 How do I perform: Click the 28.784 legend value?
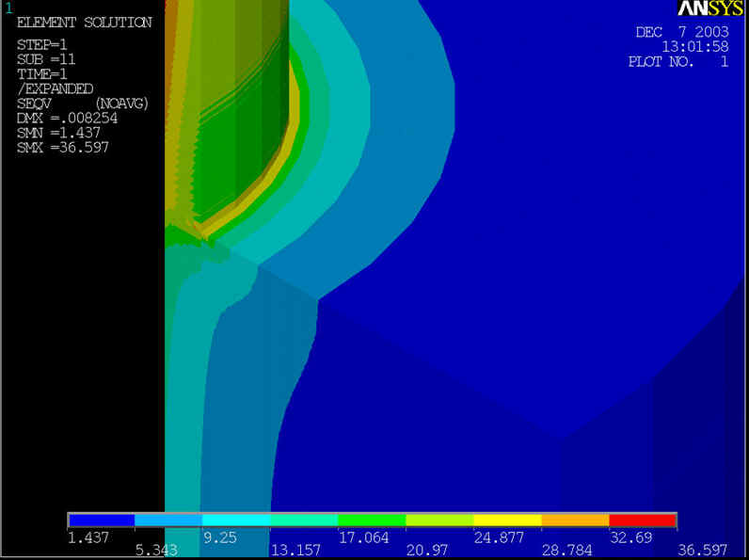(x=567, y=551)
